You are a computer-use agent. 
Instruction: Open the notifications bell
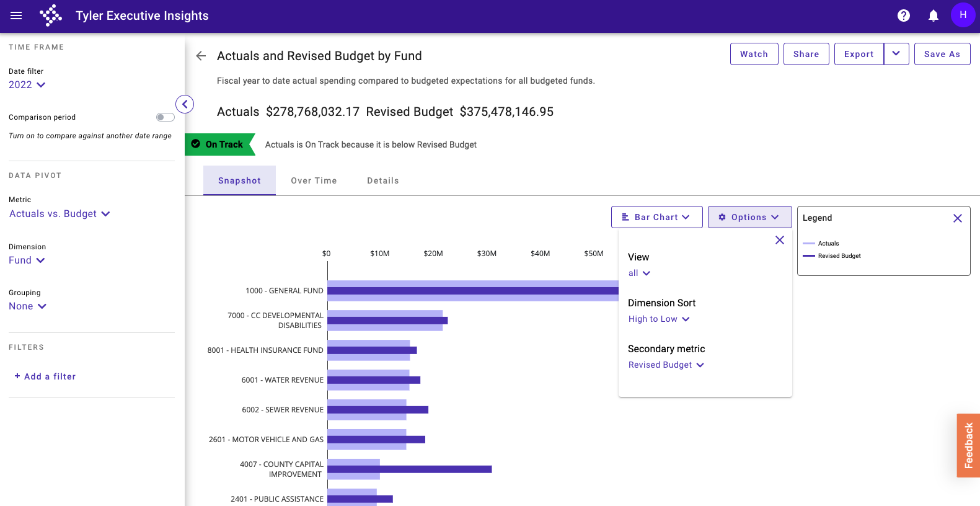point(934,16)
